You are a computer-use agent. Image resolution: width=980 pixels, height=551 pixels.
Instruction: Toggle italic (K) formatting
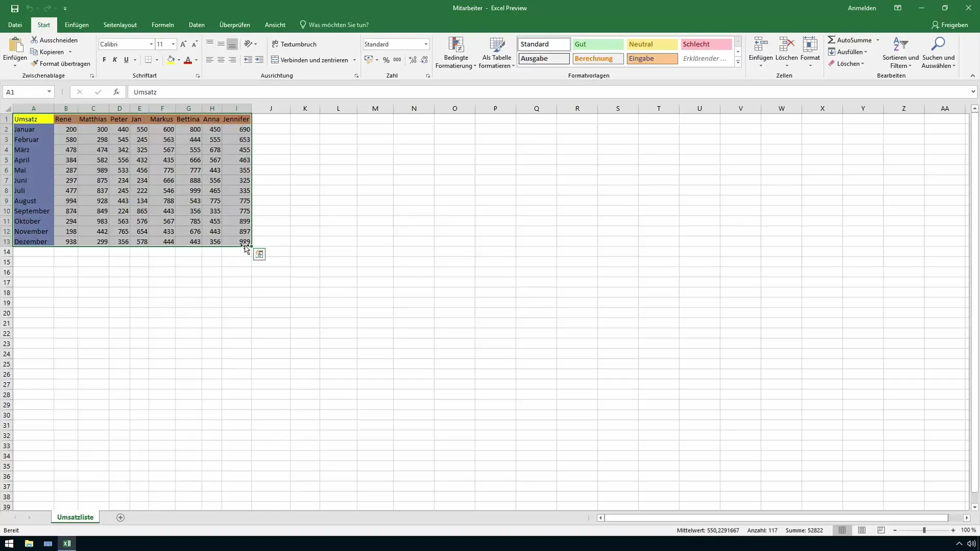click(115, 60)
